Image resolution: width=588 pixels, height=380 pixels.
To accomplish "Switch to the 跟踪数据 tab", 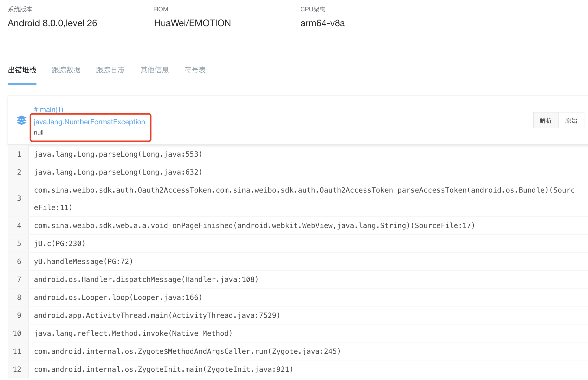I will (x=66, y=70).
